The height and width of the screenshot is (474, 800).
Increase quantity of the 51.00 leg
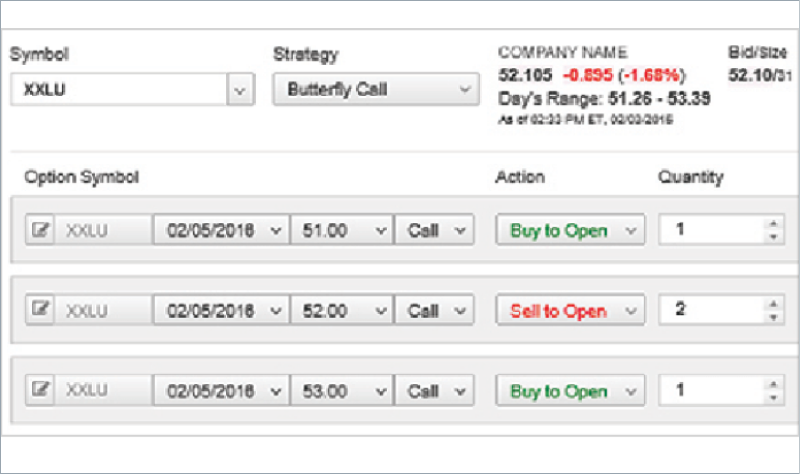[771, 225]
